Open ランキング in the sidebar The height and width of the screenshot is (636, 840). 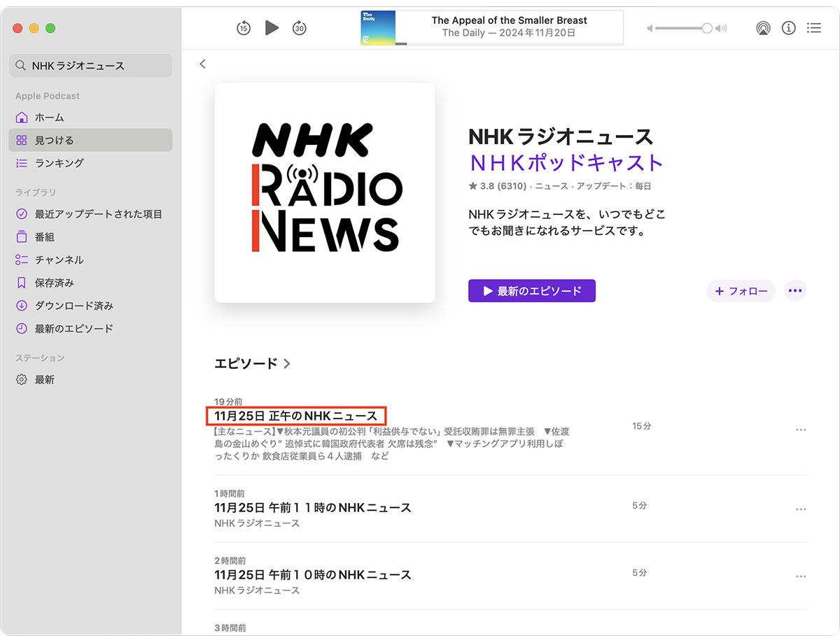tap(90, 163)
